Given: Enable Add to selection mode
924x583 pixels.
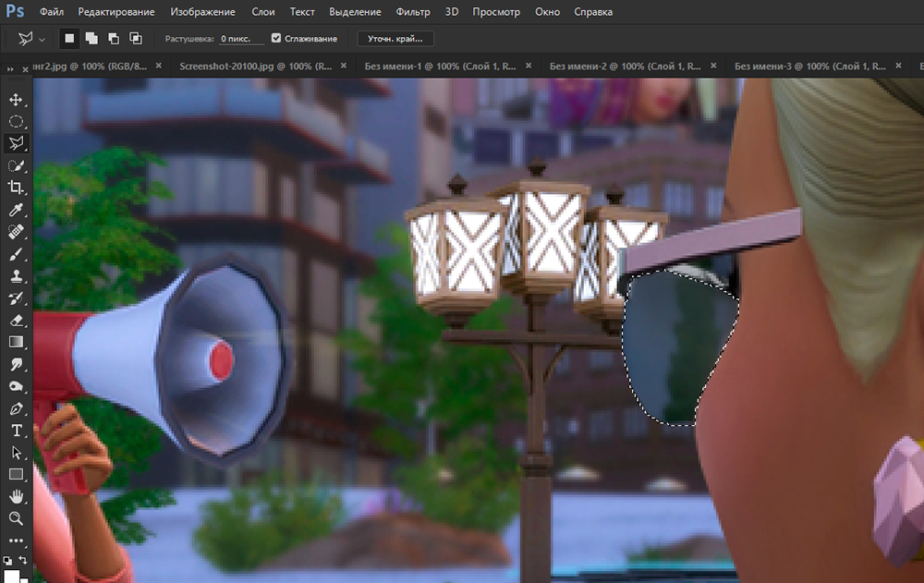Looking at the screenshot, I should coord(91,39).
